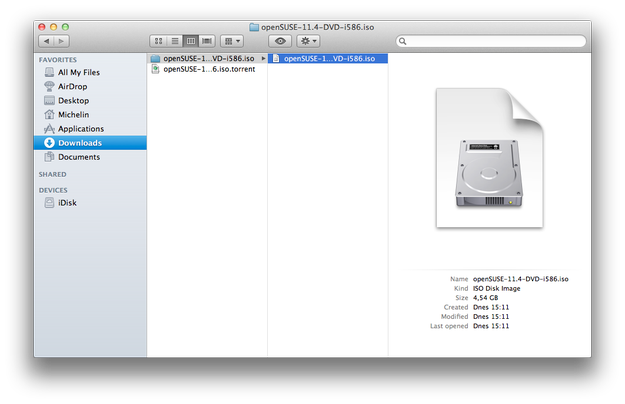Viewport: 625px width, 404px height.
Task: Click the Size value 4,54 GB
Action: point(485,298)
